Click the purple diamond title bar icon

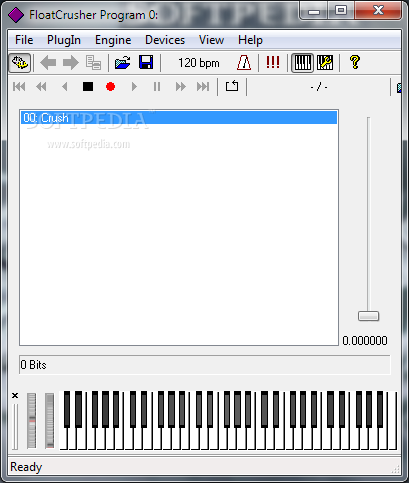16,15
